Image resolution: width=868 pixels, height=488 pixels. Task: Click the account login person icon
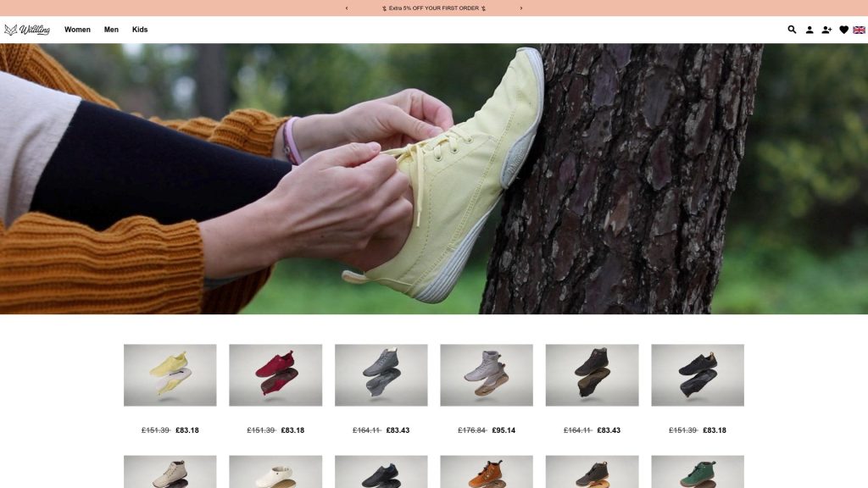click(810, 30)
